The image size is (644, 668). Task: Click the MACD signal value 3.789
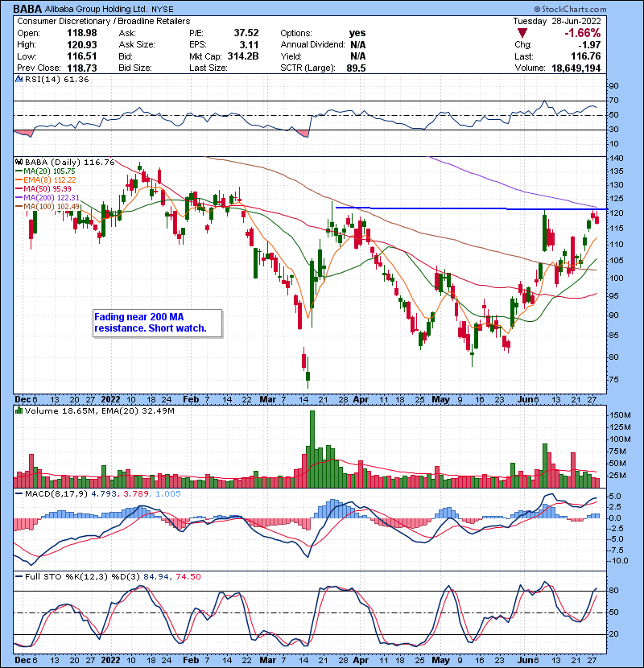click(135, 494)
